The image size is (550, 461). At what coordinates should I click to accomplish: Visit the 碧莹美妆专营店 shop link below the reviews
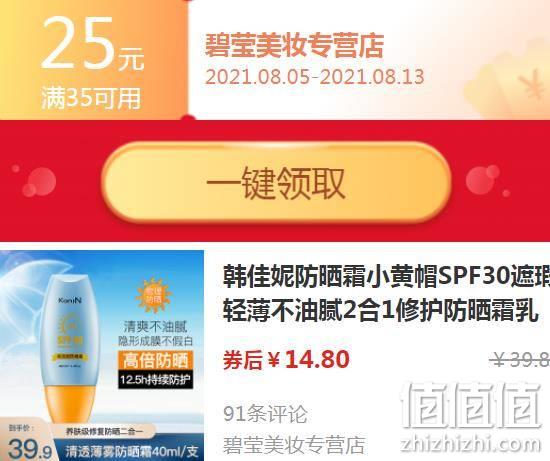coord(294,445)
